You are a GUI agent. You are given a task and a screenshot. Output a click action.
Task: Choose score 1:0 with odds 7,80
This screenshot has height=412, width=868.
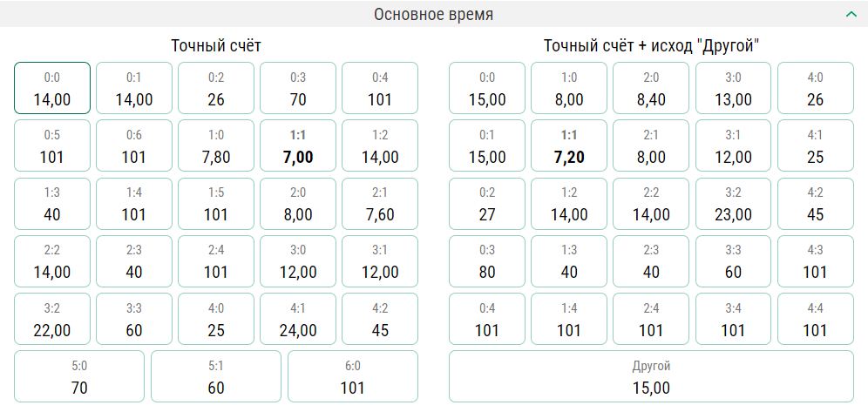[216, 146]
